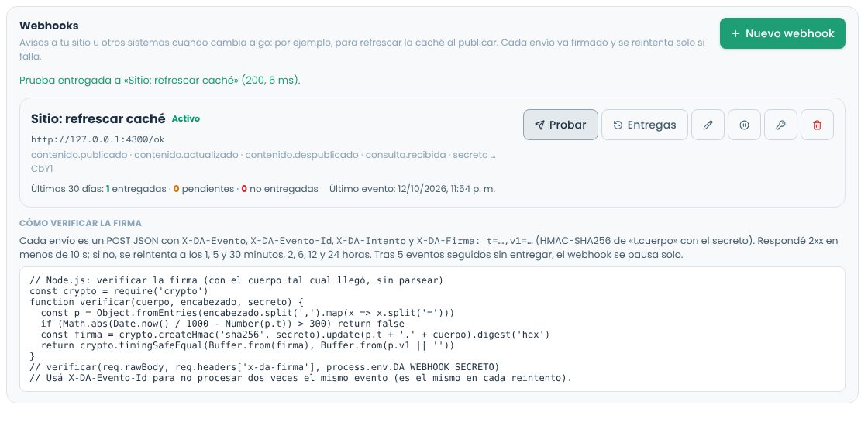Delete webhook with red trash icon
This screenshot has height=429, width=868.
(817, 125)
